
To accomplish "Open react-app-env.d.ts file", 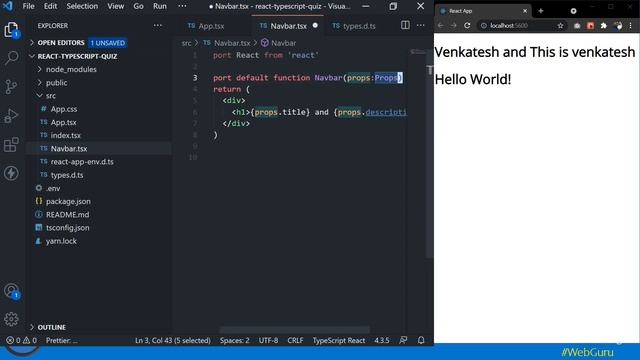I will tap(82, 162).
